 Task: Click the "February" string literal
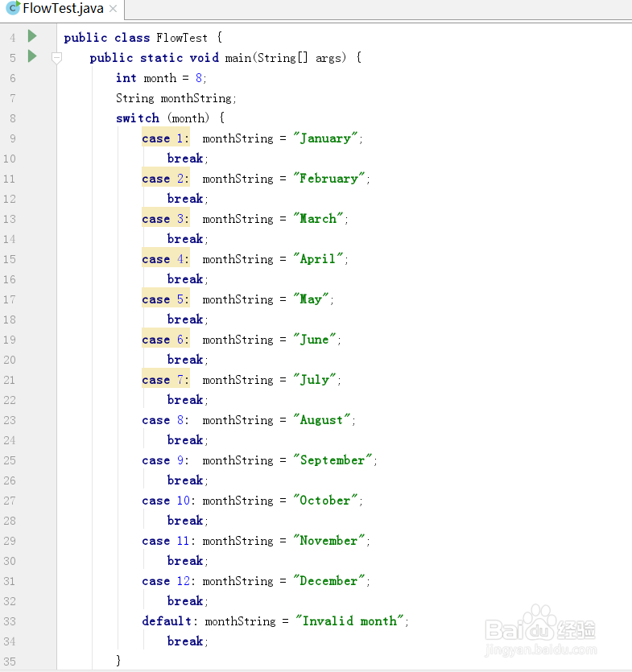[x=328, y=179]
